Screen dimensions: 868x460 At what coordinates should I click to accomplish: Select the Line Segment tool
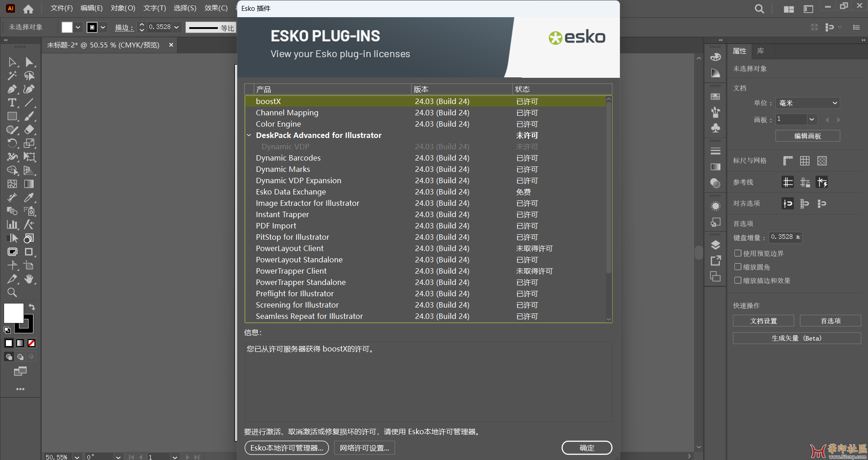(29, 103)
